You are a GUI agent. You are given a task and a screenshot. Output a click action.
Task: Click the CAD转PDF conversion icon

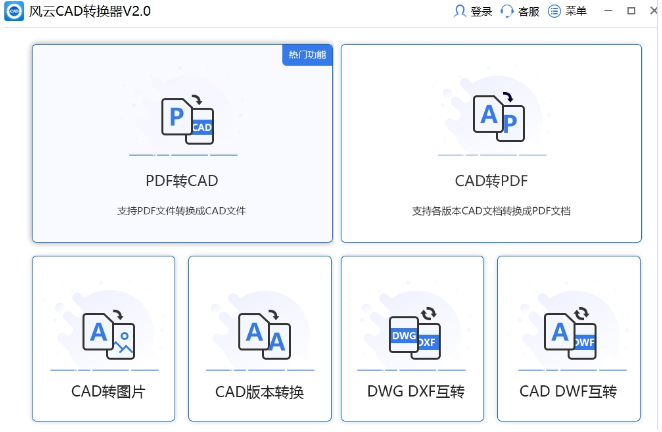click(x=499, y=117)
